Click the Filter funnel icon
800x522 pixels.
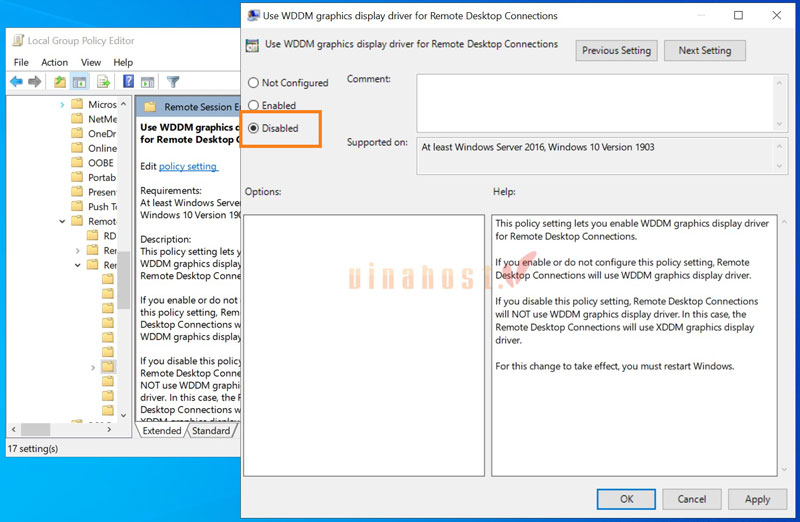(173, 82)
